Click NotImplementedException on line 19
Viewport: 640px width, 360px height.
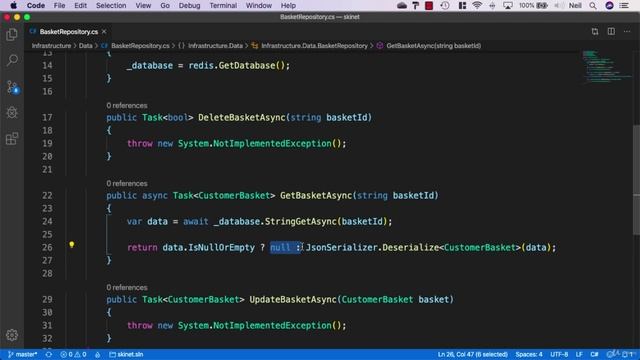[x=272, y=143]
